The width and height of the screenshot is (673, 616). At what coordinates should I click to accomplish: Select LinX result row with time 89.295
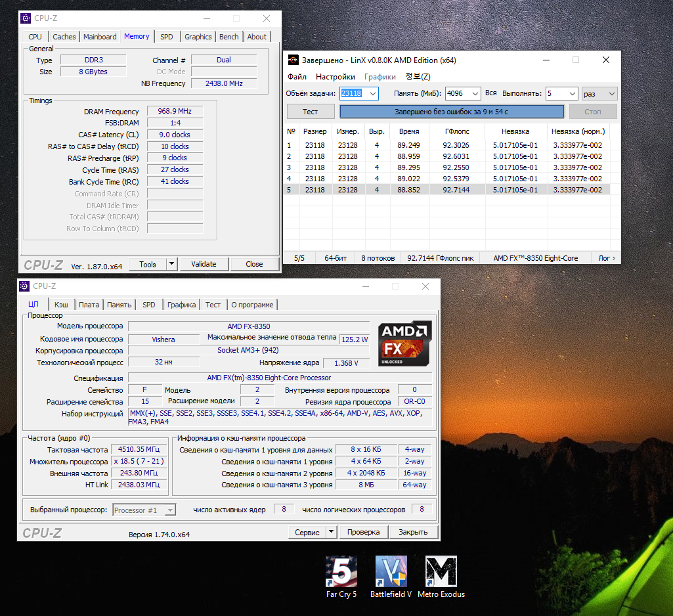click(446, 167)
